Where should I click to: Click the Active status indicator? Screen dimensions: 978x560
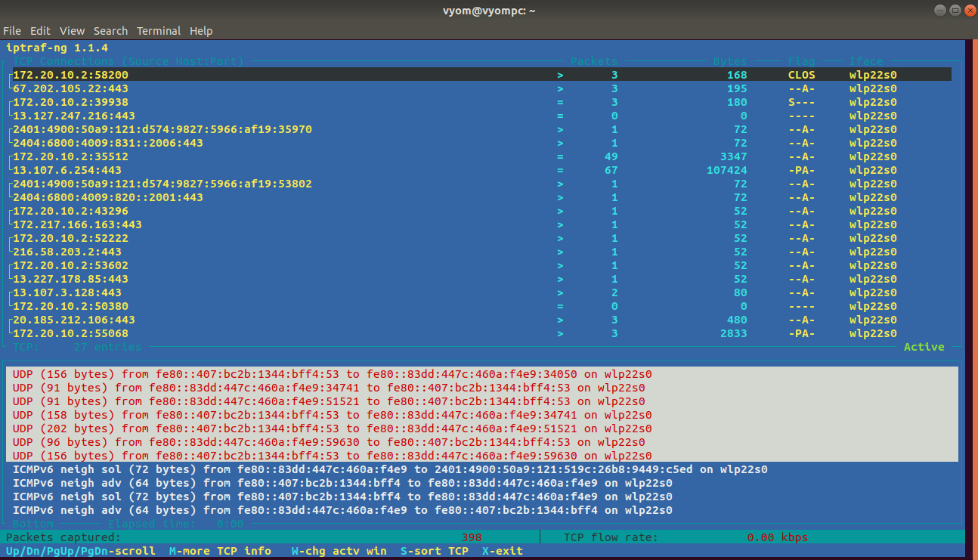point(924,346)
